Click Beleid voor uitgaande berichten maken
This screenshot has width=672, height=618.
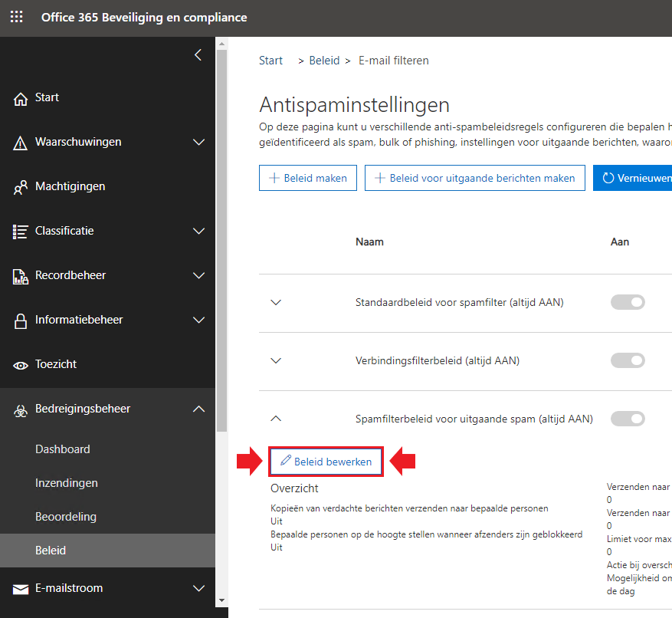click(475, 178)
